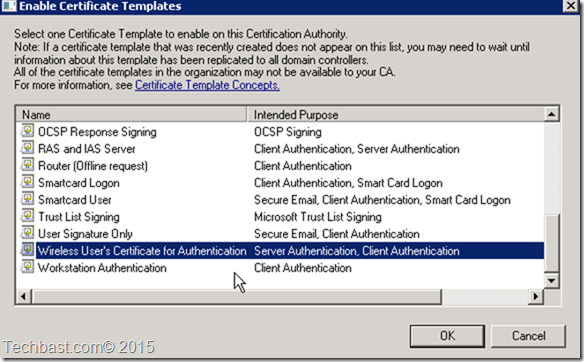Viewport: 584px width, 362px height.
Task: Click the Workstation Authentication certificate icon
Action: click(28, 267)
